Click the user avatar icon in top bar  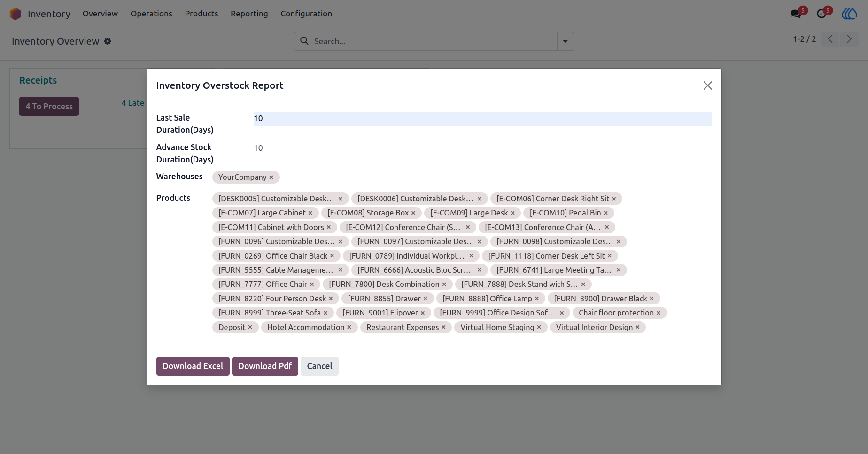point(849,14)
